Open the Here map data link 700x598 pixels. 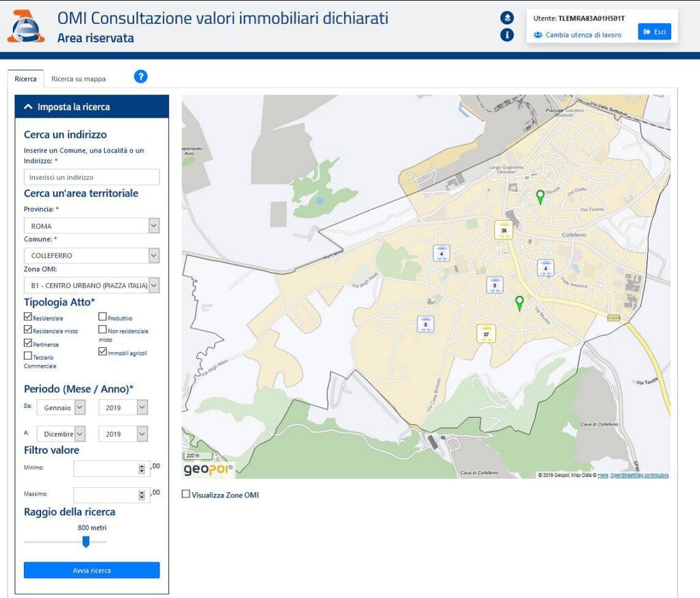[x=603, y=475]
